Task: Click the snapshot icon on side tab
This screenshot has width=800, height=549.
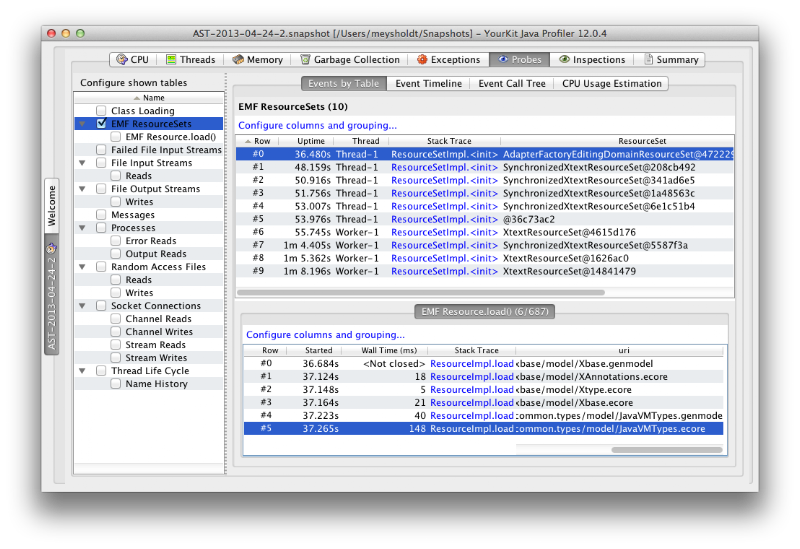Action: 52,249
